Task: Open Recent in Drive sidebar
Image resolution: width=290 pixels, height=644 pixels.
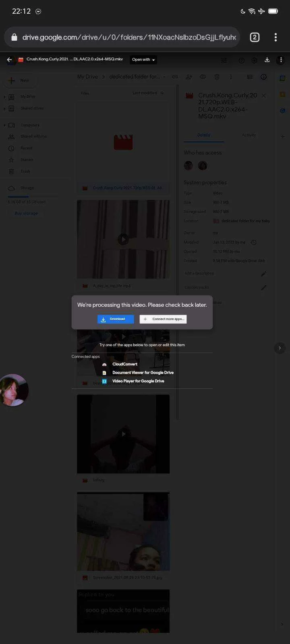Action: tap(26, 148)
